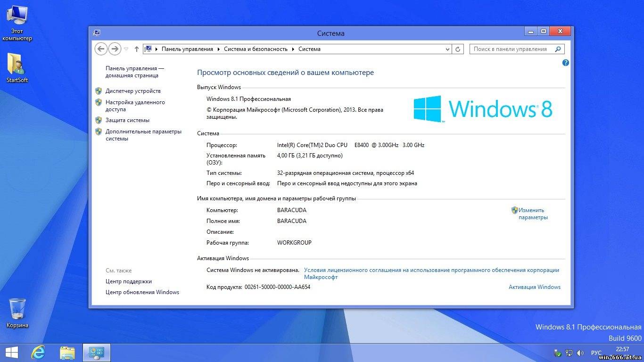Click the processor value Intel(R) Core(TM)2 Duo
Screen dimensions: 644x362
point(351,145)
